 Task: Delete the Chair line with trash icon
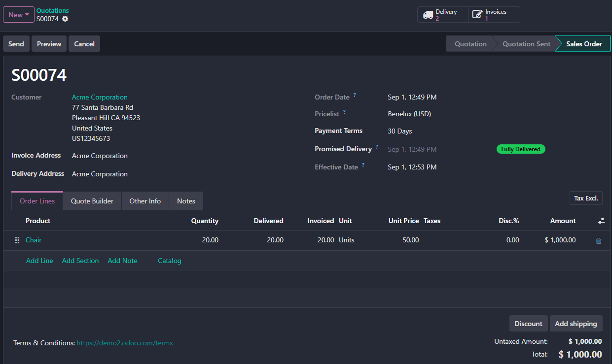click(599, 241)
